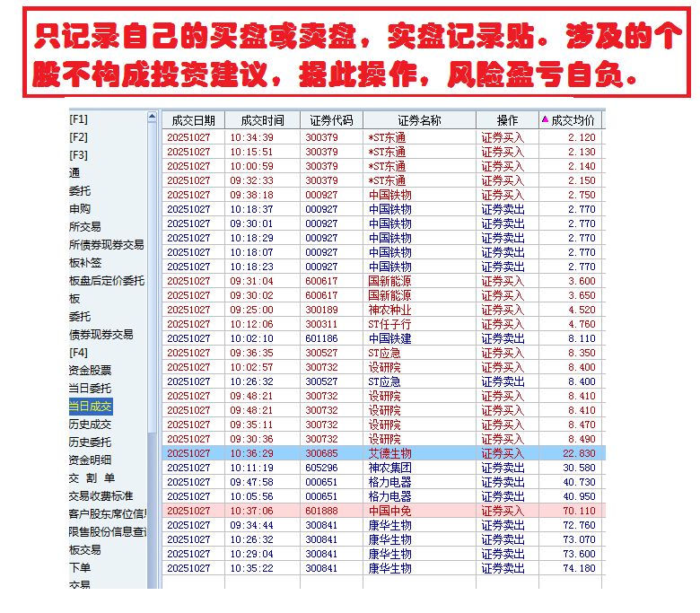
Task: Select the 中国中免 buy row
Action: click(x=384, y=511)
